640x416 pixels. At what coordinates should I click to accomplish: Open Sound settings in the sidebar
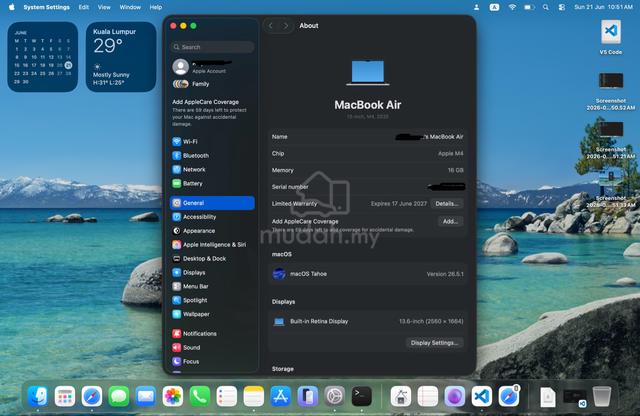(x=212, y=347)
